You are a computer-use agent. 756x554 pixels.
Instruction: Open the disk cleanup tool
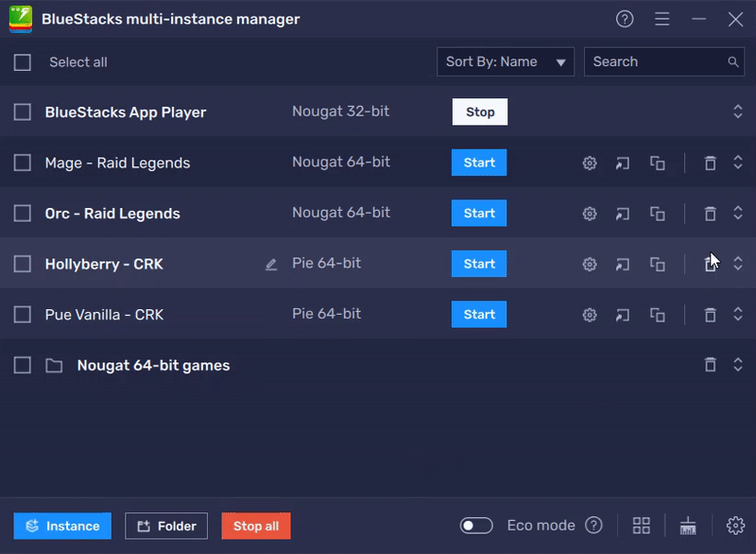coord(688,525)
